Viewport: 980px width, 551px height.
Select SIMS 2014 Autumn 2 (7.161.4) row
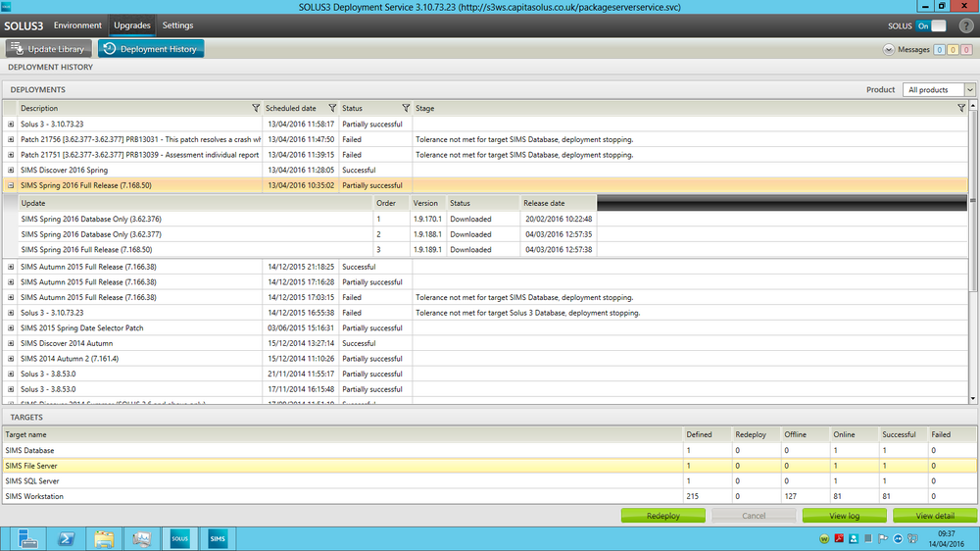point(485,359)
